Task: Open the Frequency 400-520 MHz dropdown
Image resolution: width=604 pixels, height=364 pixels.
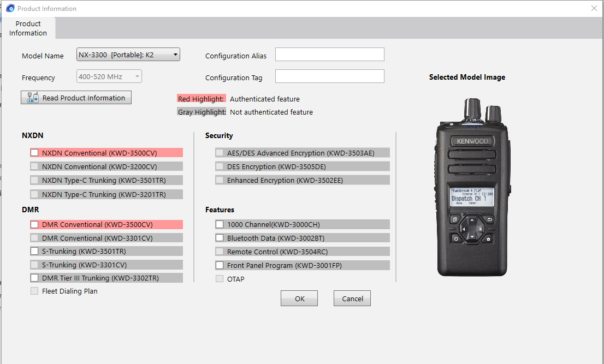Action: 109,76
